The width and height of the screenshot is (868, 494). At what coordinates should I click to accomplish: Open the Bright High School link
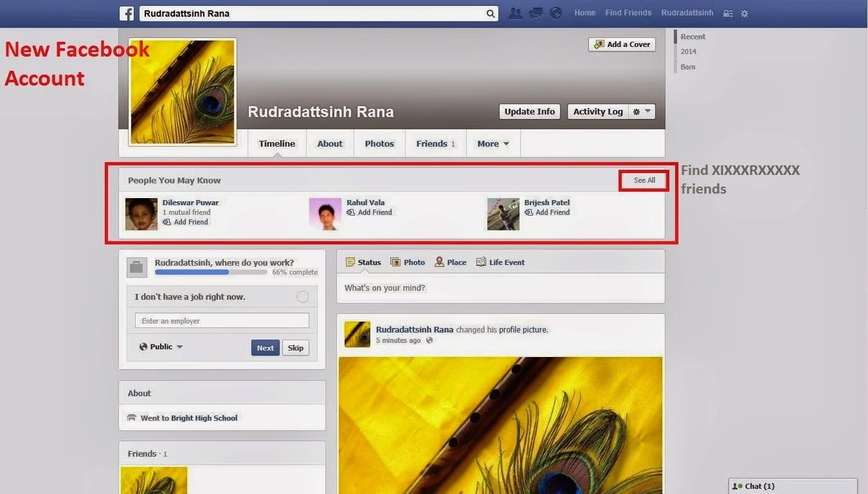pos(204,418)
